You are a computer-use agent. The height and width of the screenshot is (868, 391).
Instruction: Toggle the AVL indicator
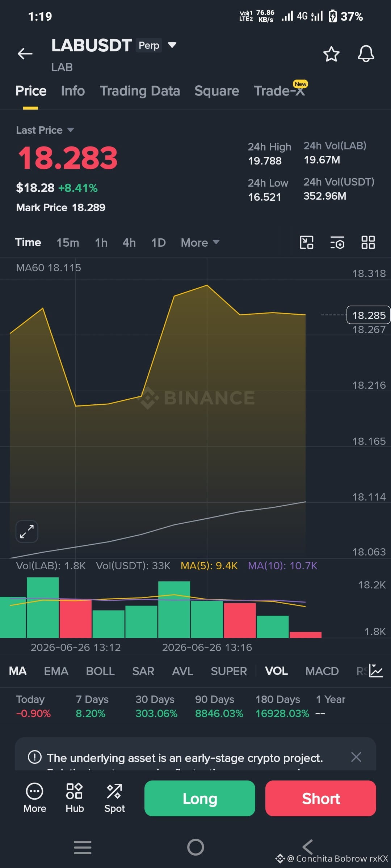click(x=182, y=671)
